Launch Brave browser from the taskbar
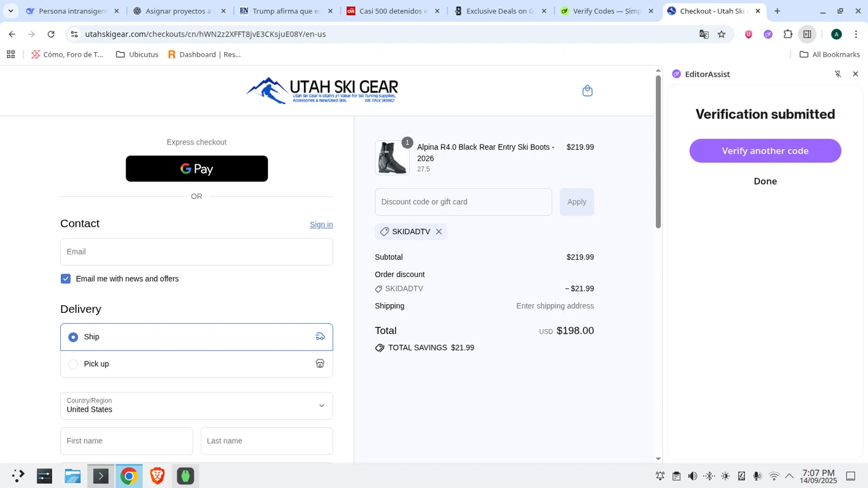 (157, 476)
